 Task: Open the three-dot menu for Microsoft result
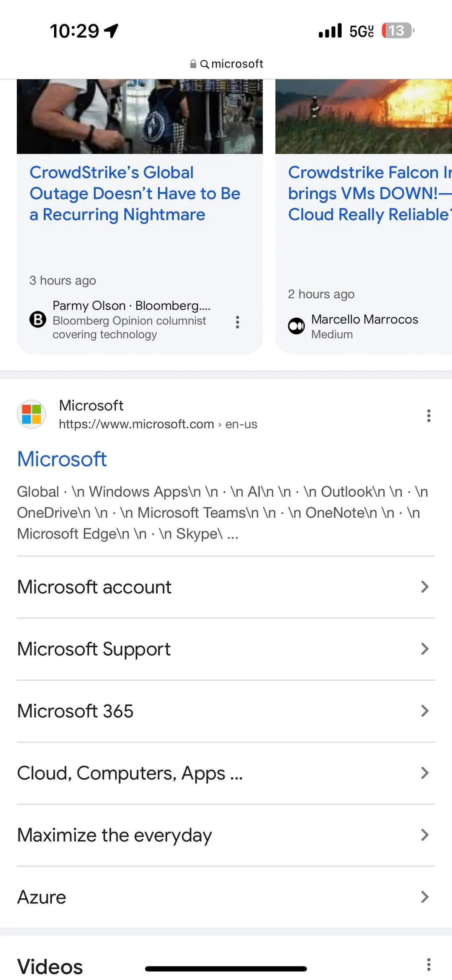(428, 416)
